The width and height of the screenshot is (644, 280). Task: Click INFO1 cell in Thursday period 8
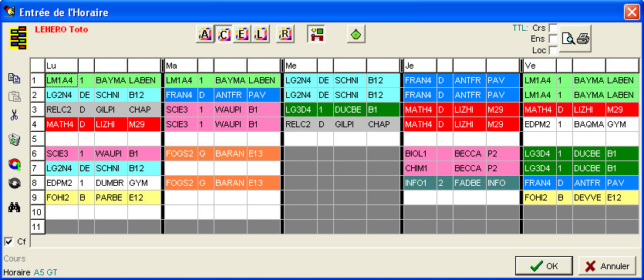click(x=420, y=183)
